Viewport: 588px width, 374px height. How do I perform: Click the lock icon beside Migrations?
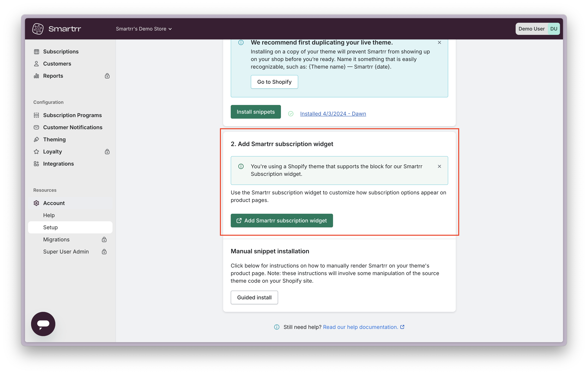pos(104,240)
